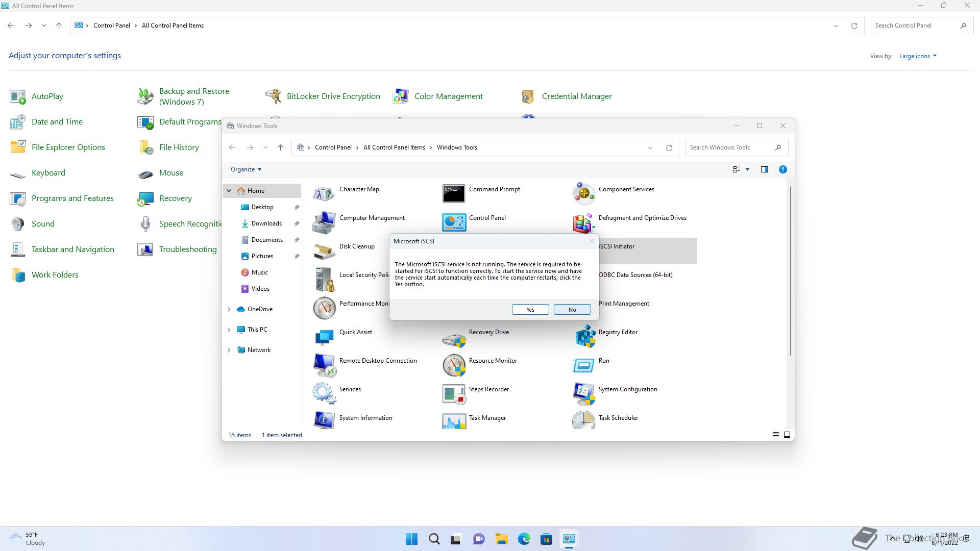Toggle the preview pane button
This screenshot has height=551, width=980.
(765, 169)
